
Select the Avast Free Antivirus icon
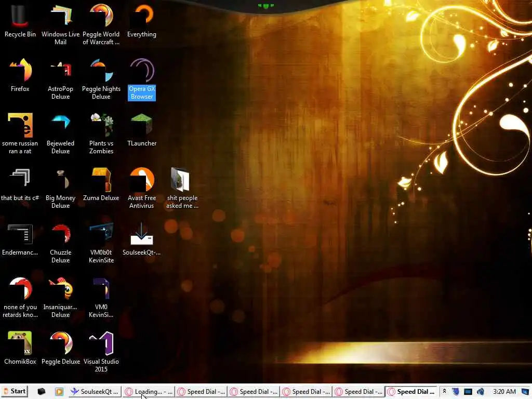click(142, 188)
